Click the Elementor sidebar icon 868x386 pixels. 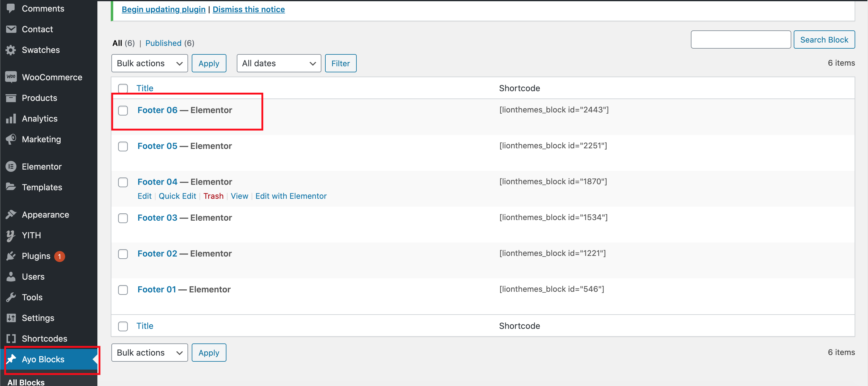(11, 166)
